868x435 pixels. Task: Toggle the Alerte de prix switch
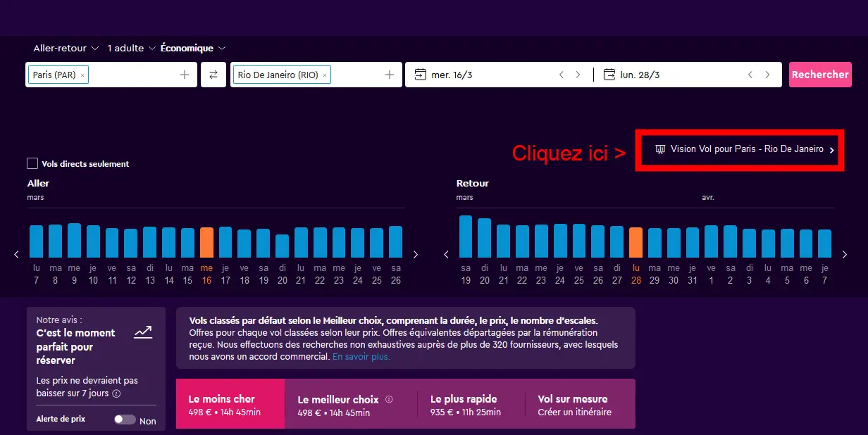[x=125, y=420]
